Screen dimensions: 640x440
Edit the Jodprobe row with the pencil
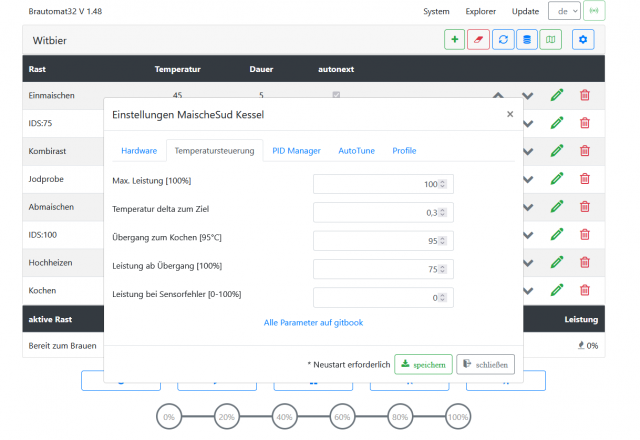point(557,179)
